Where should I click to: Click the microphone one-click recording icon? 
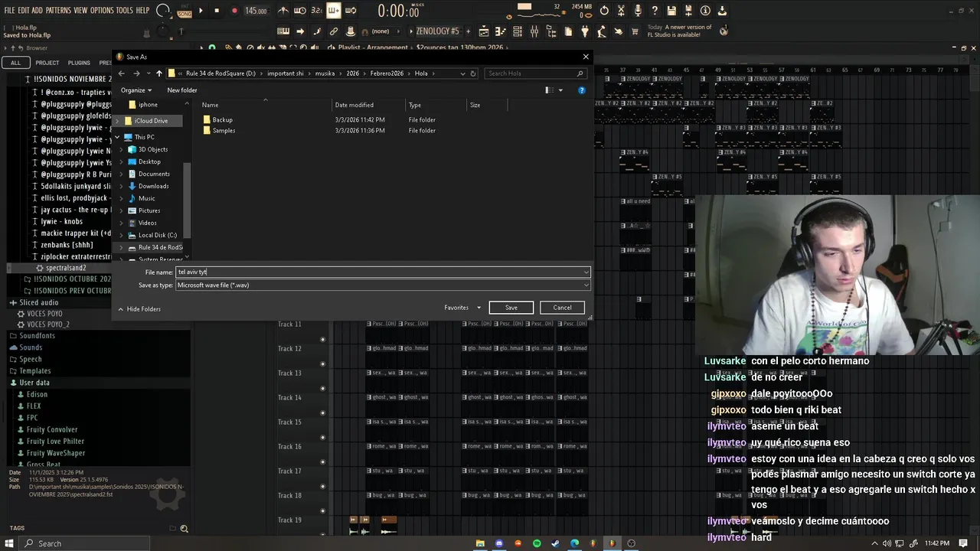(638, 11)
